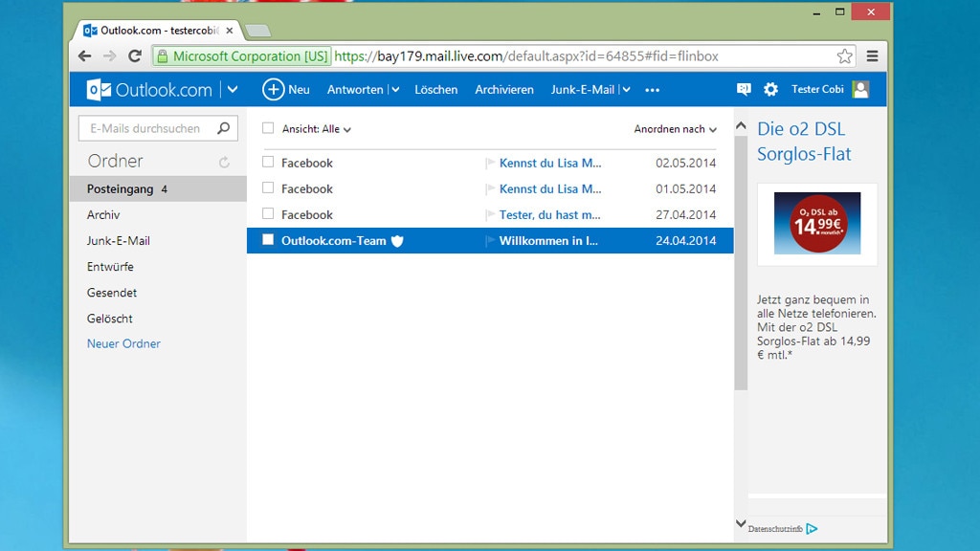This screenshot has height=551, width=980.
Task: Delete message with Löschen
Action: coord(436,89)
